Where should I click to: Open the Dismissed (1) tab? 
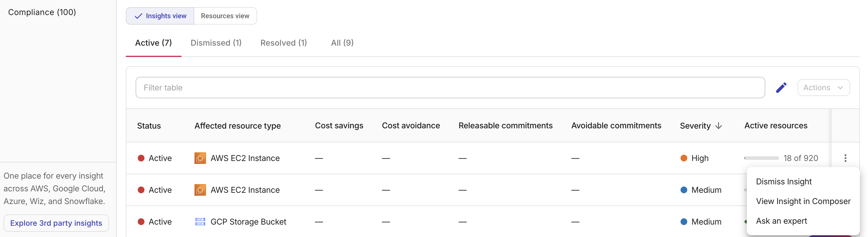point(216,43)
